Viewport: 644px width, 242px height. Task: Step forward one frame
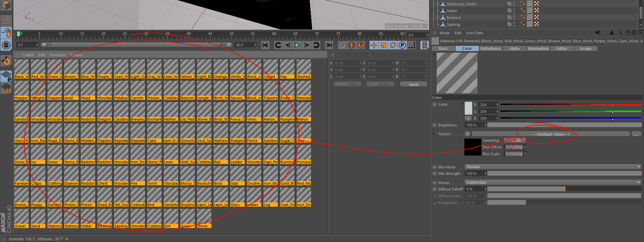tap(307, 45)
